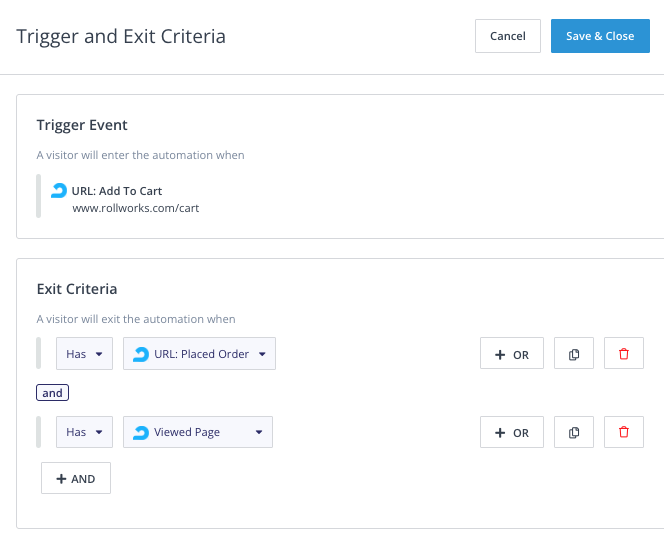Click 'A visitor will exit the automation when'
Screen dimensions: 664x545
coord(136,319)
